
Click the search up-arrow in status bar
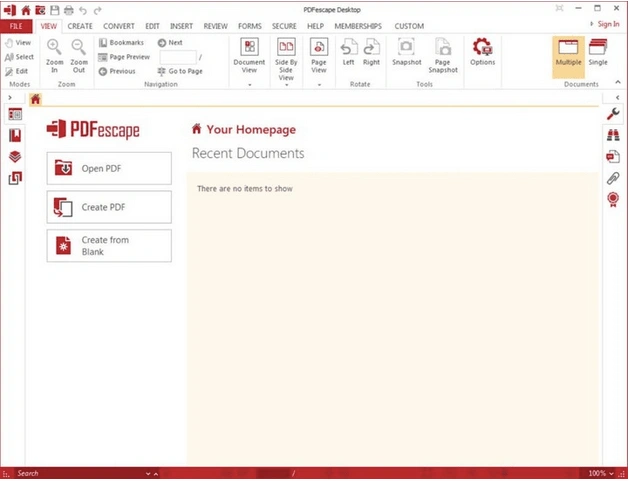pyautogui.click(x=156, y=474)
